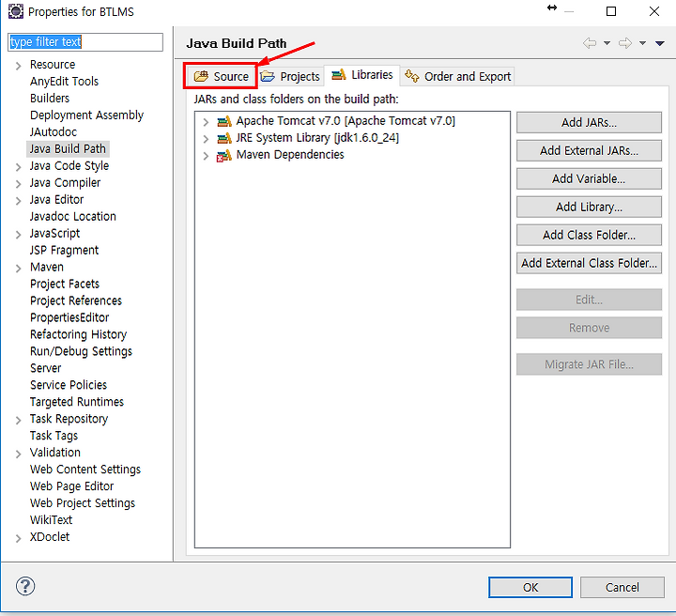This screenshot has width=676, height=616.
Task: Select AnyEdit Tools in the tree
Action: [64, 82]
